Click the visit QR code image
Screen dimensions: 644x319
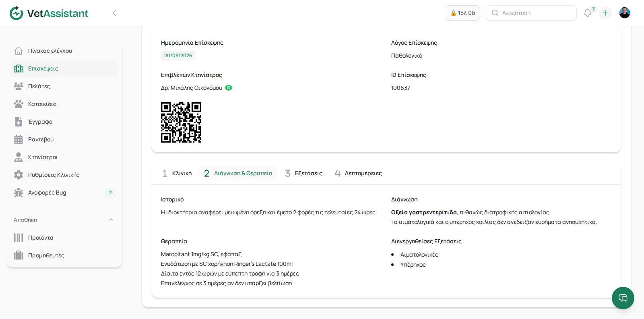point(181,122)
